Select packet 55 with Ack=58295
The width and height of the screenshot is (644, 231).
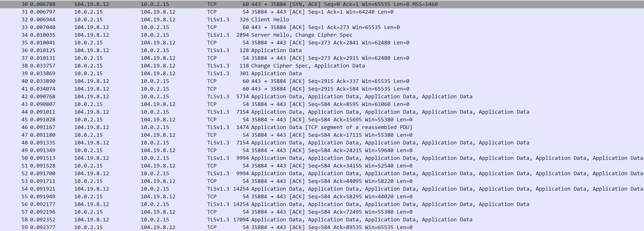pos(322,197)
